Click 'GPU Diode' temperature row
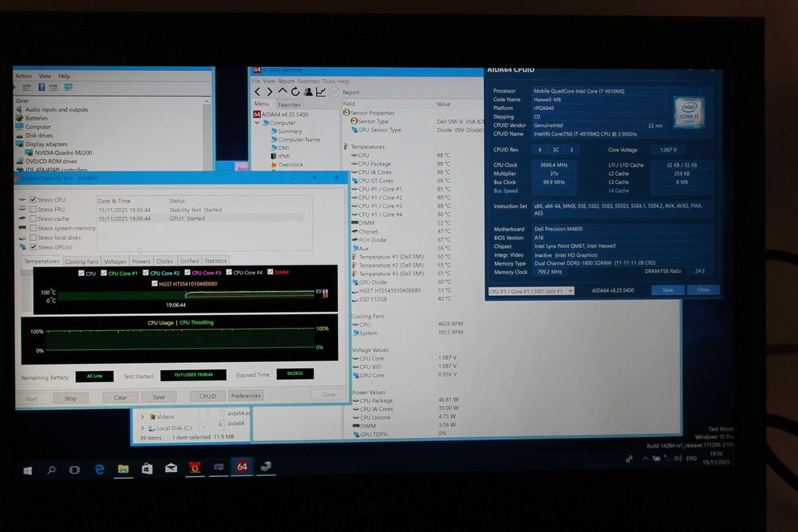Screen dimensions: 798x532 click(x=401, y=282)
